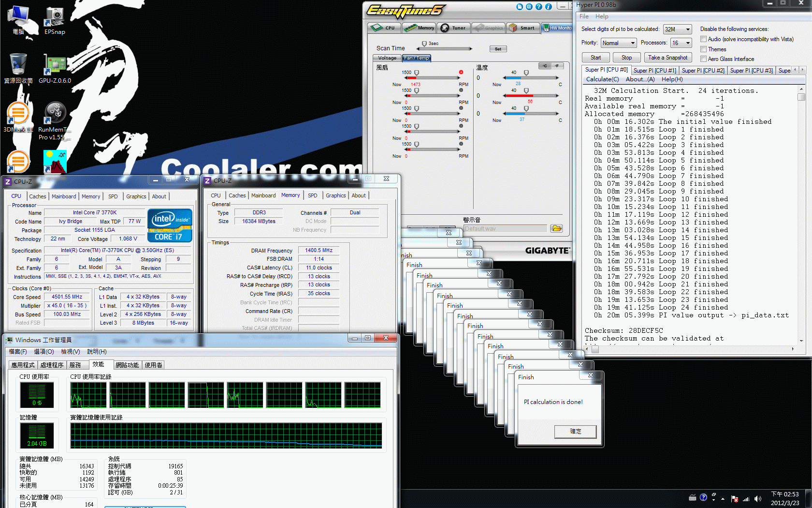This screenshot has height=508, width=812.
Task: Open Mainboard tab in left CPU-Z
Action: (x=64, y=196)
